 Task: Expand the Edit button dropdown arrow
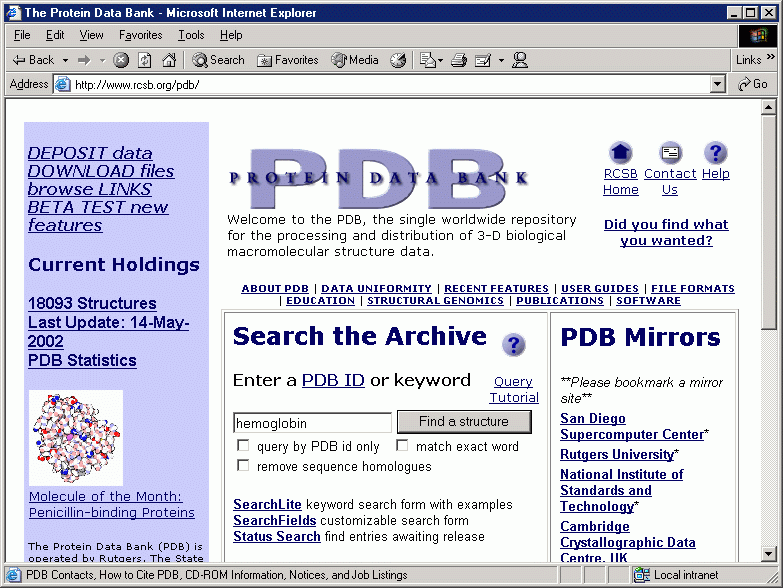501,60
